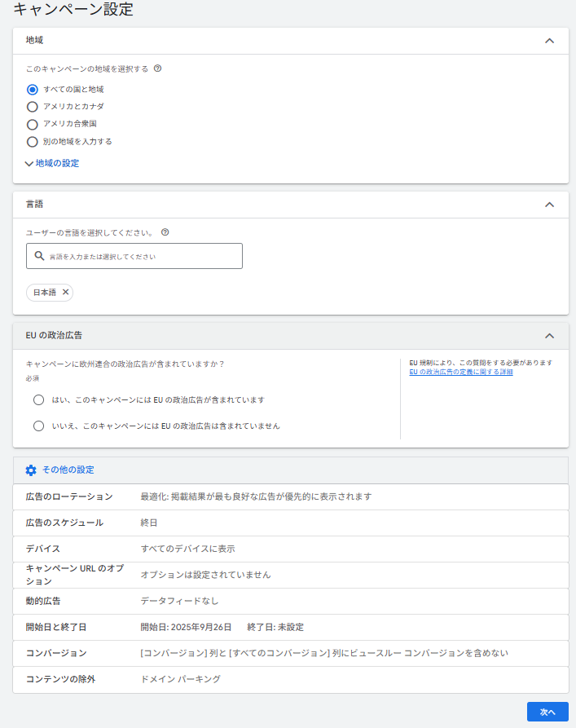576x728 pixels.
Task: Expand the 地域の設定 options
Action: click(x=53, y=163)
